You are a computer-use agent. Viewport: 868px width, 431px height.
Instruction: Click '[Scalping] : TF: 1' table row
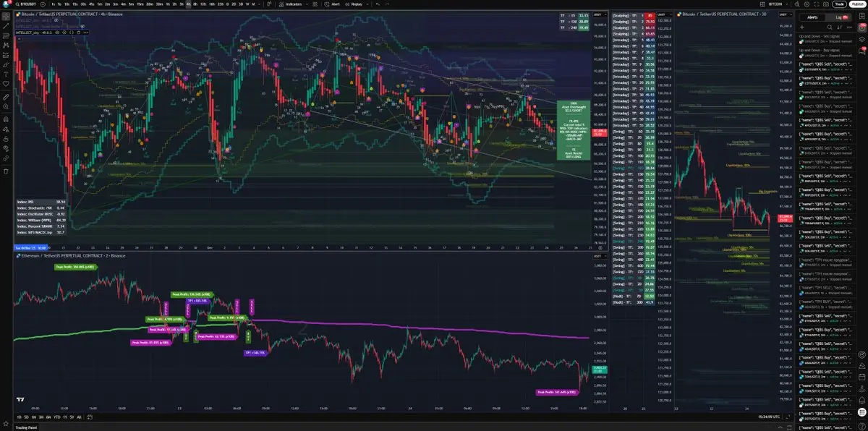coord(633,16)
